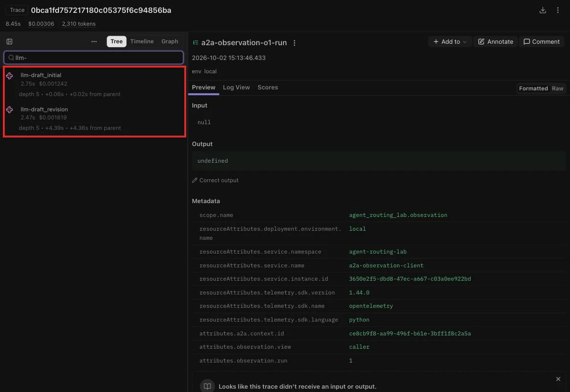This screenshot has height=392, width=570.
Task: Dismiss the missing input or output notice
Action: pos(558,379)
